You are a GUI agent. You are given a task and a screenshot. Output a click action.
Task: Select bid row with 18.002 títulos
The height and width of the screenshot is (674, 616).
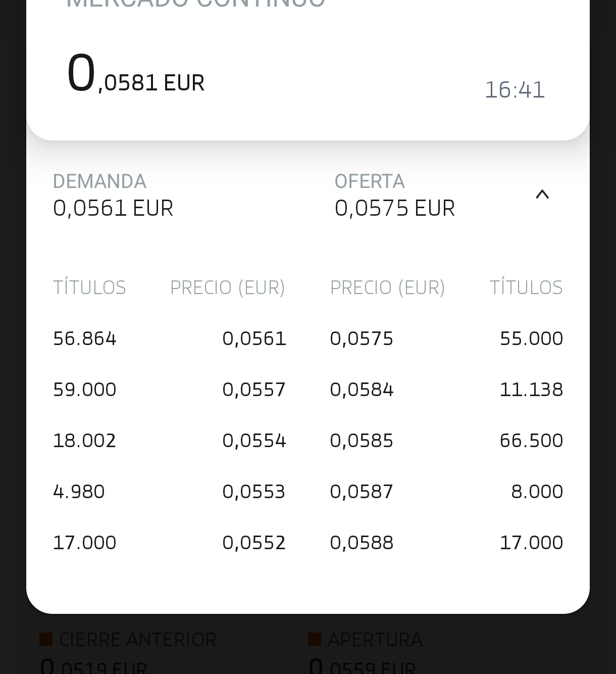click(x=170, y=441)
